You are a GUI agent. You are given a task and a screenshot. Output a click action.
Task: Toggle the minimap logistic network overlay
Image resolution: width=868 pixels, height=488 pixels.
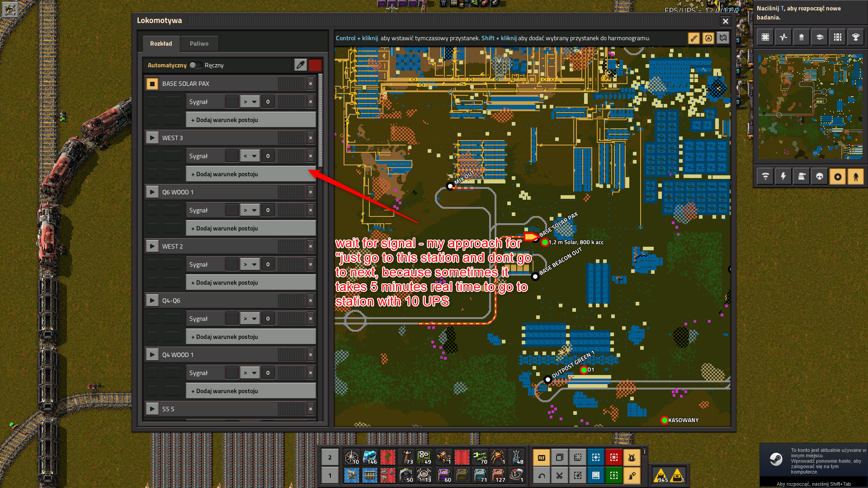[765, 177]
